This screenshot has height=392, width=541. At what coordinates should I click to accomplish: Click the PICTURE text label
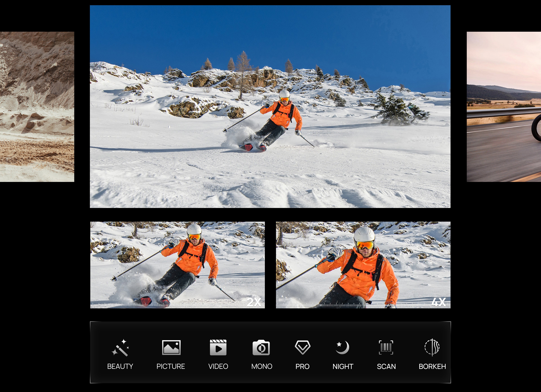(x=171, y=366)
